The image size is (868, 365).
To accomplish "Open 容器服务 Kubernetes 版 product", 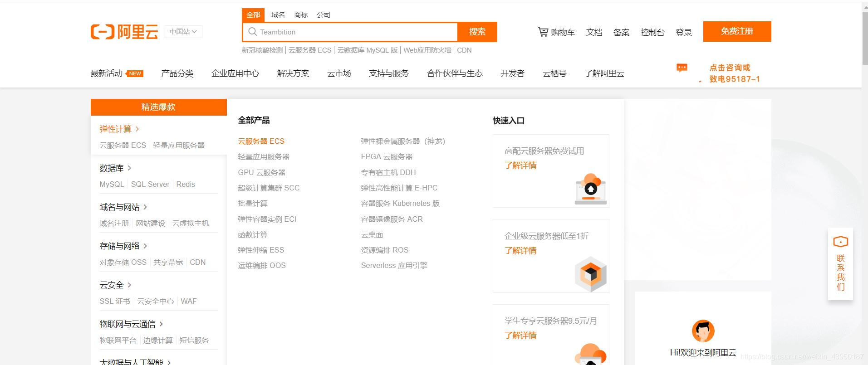I will [400, 204].
